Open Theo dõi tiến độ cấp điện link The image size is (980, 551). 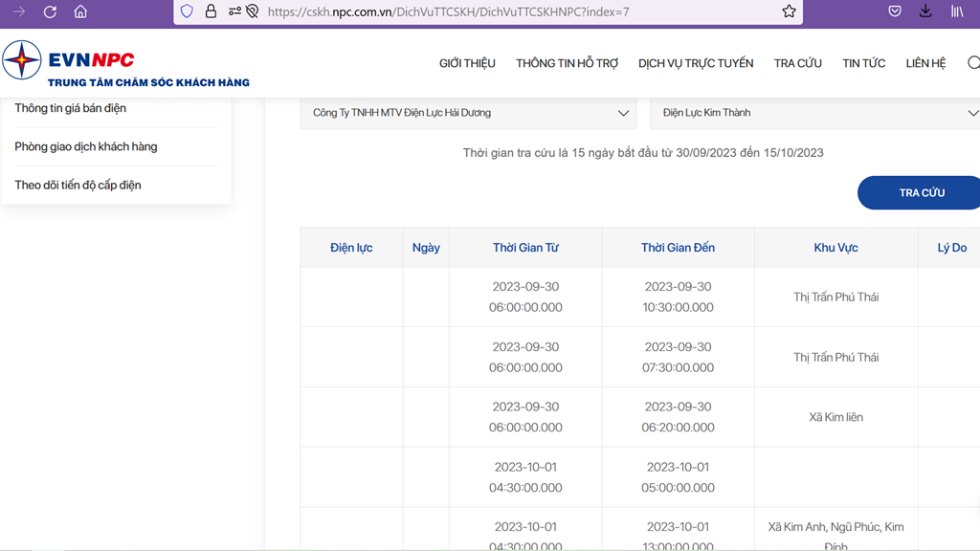pyautogui.click(x=78, y=185)
